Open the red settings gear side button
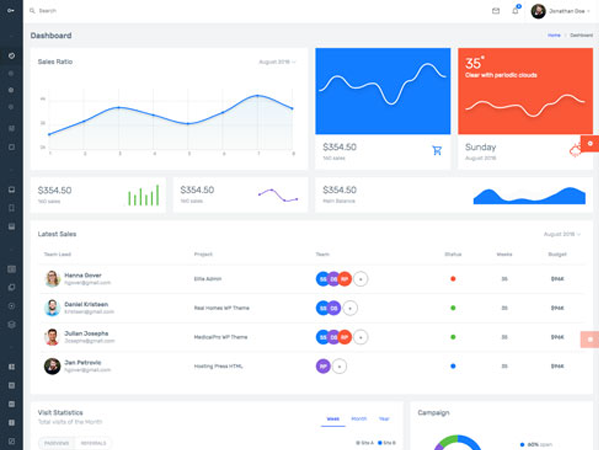 click(x=590, y=143)
